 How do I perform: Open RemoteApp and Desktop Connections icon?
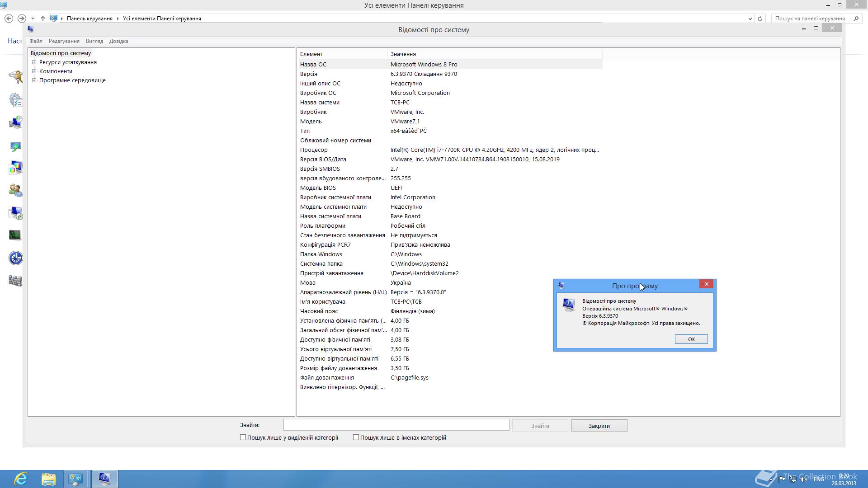pos(15,213)
